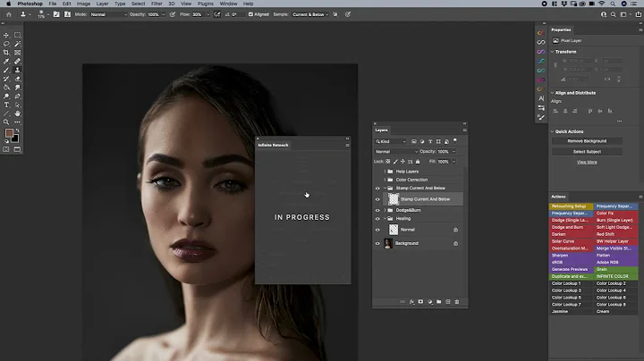Select the Clone Stamp tool
This screenshot has width=644, height=361.
[x=17, y=71]
